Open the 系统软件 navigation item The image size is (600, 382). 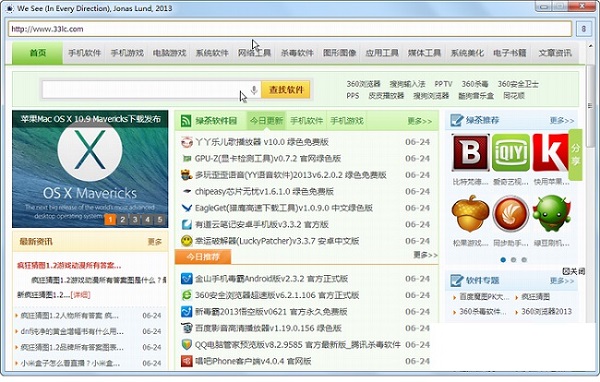pos(212,53)
